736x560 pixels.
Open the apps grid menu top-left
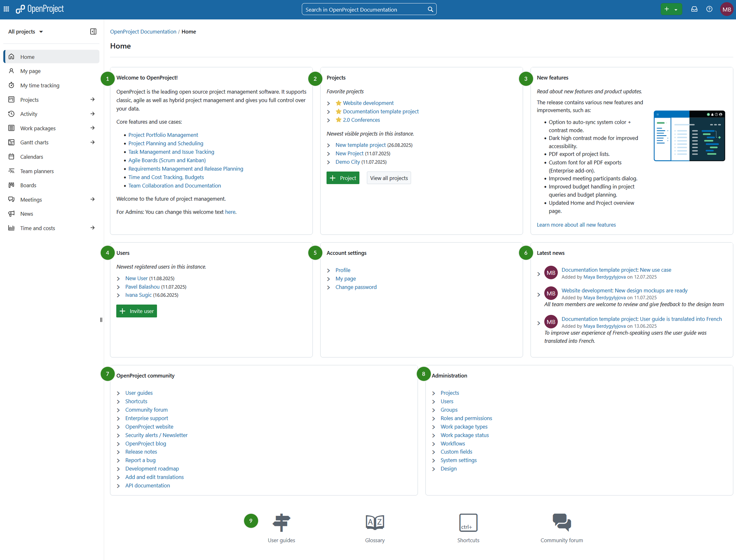(x=6, y=9)
